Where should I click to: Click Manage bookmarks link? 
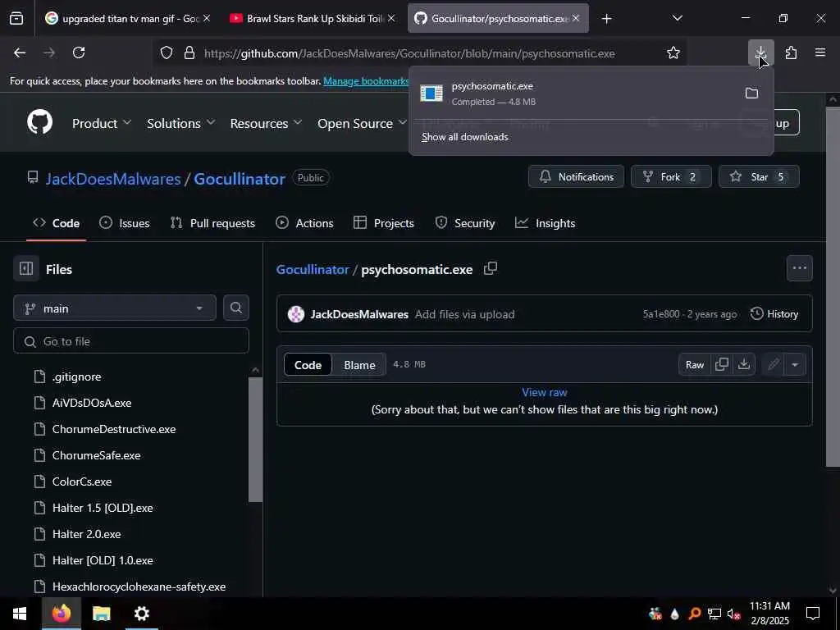pyautogui.click(x=366, y=81)
